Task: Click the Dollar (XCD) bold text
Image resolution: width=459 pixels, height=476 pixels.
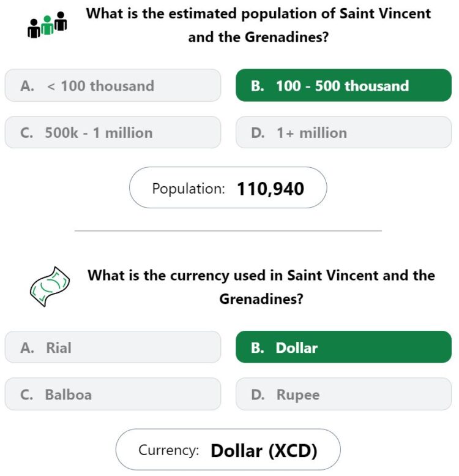Action: (x=264, y=450)
